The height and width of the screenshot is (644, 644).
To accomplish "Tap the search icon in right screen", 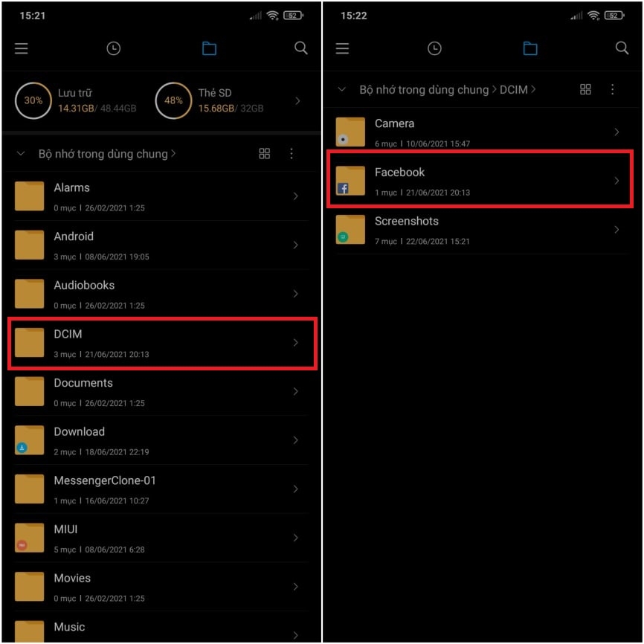I will 622,48.
